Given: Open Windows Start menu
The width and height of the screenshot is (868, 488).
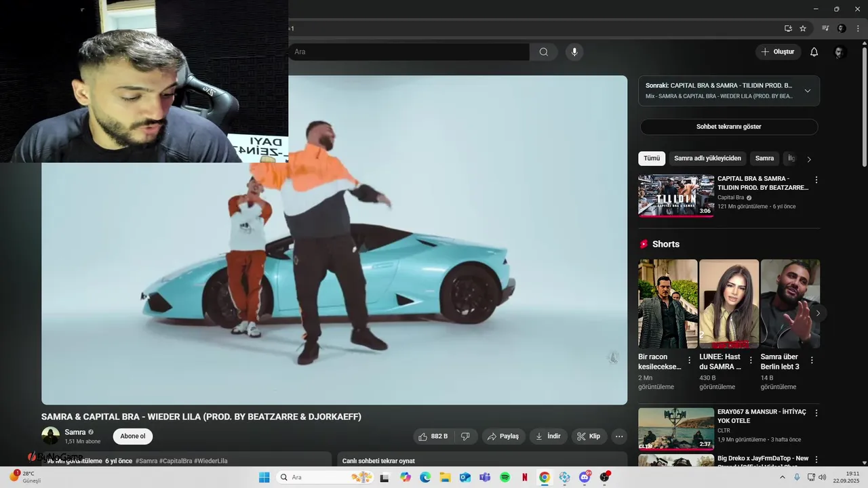Looking at the screenshot, I should pyautogui.click(x=264, y=477).
